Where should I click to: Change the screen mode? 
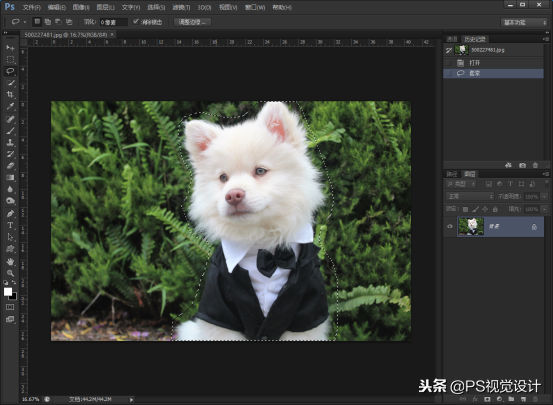tap(10, 319)
